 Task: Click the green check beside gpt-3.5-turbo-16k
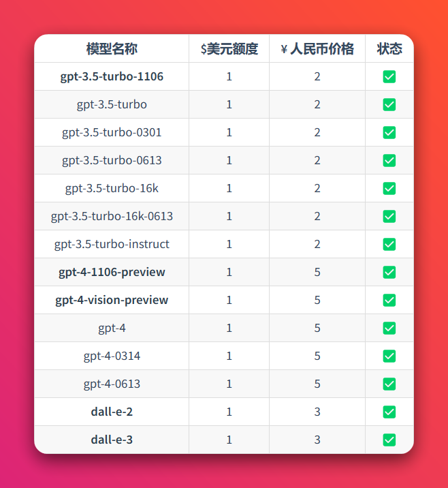pos(389,189)
